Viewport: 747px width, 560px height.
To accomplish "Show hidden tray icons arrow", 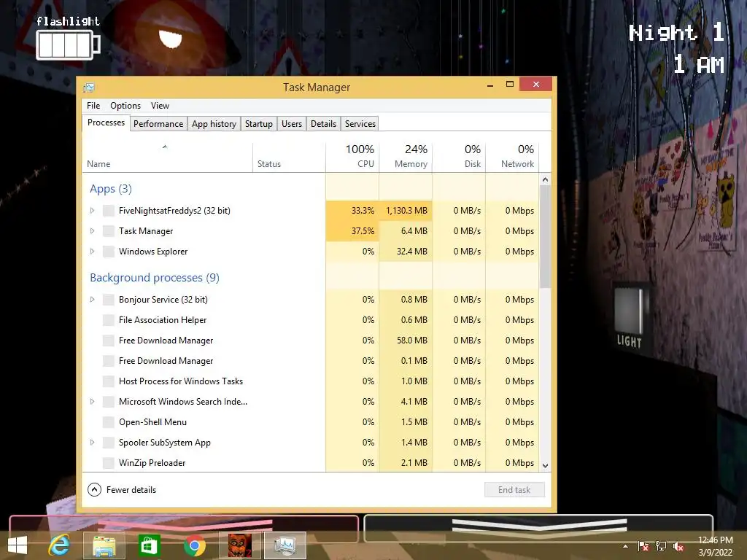I will click(x=625, y=546).
